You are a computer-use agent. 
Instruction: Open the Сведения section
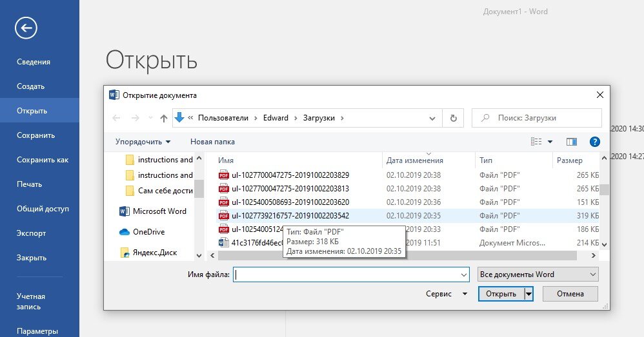(34, 62)
